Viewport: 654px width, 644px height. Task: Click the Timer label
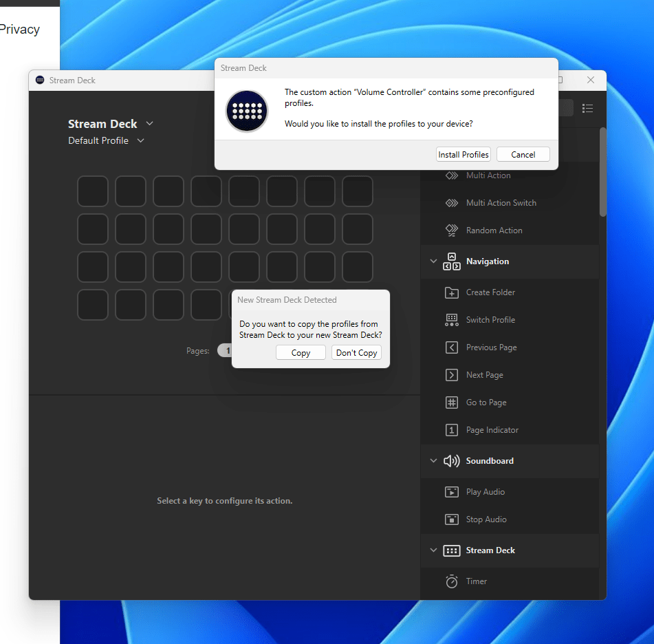pos(477,581)
